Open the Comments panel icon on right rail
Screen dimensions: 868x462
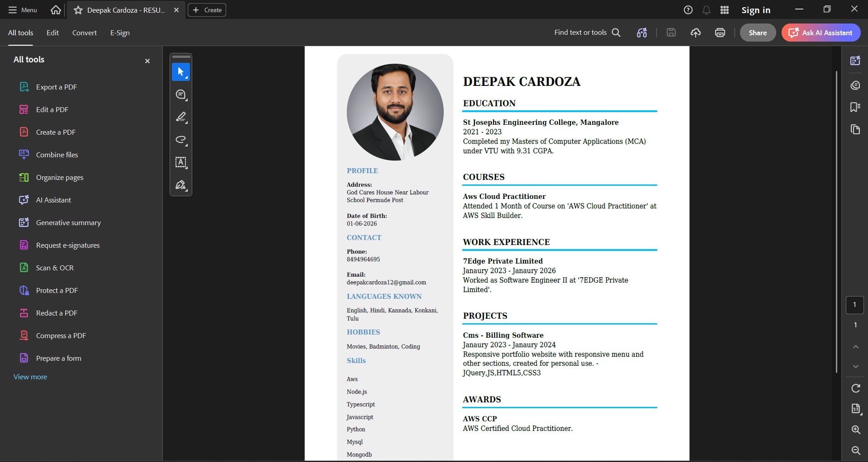855,85
